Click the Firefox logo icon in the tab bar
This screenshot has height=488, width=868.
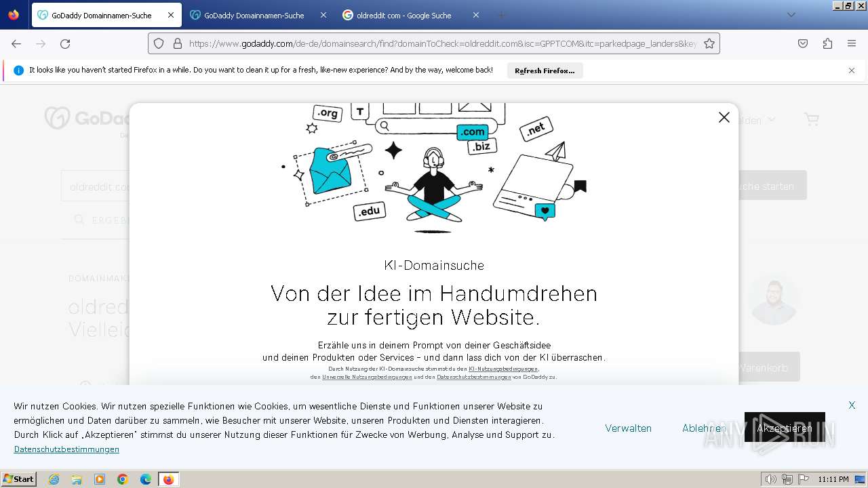pos(14,15)
